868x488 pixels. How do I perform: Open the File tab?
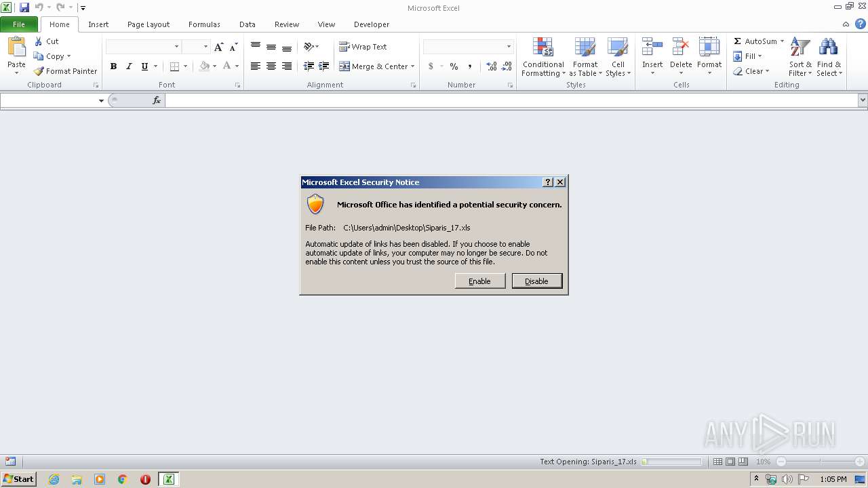click(x=19, y=24)
